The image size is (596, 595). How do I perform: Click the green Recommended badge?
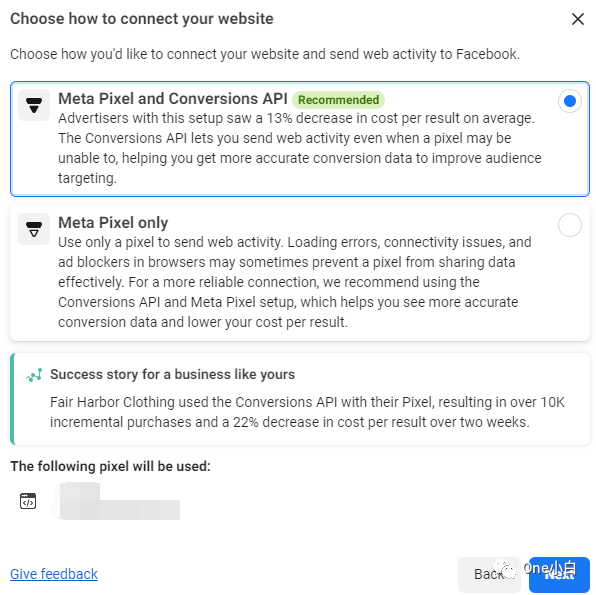pyautogui.click(x=338, y=100)
